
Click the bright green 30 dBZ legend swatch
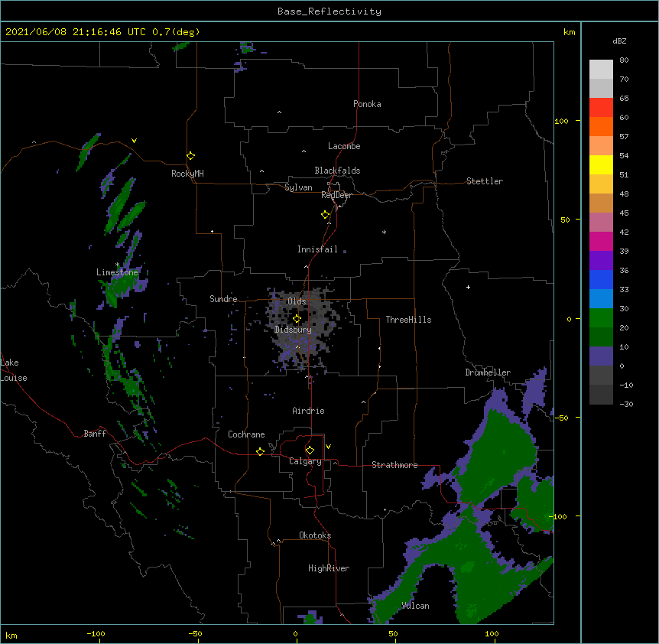pyautogui.click(x=601, y=318)
